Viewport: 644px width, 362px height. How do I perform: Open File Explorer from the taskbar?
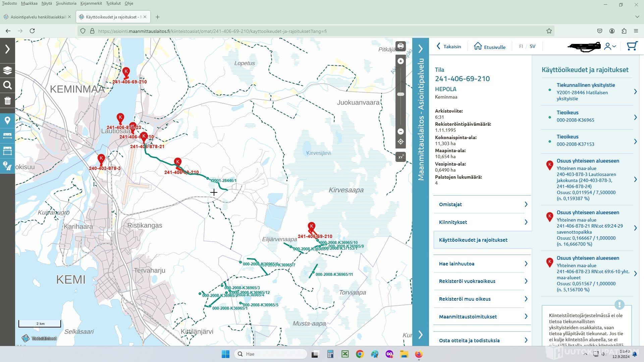[x=404, y=354]
